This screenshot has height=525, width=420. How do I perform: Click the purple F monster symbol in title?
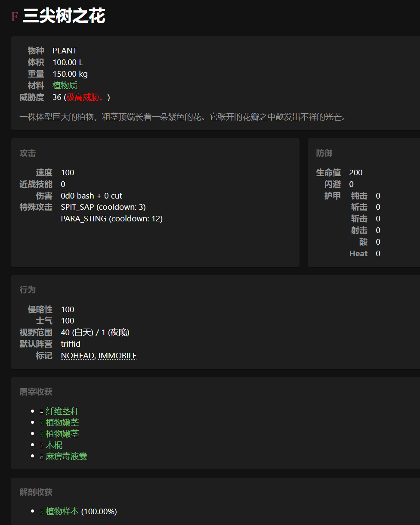click(15, 17)
